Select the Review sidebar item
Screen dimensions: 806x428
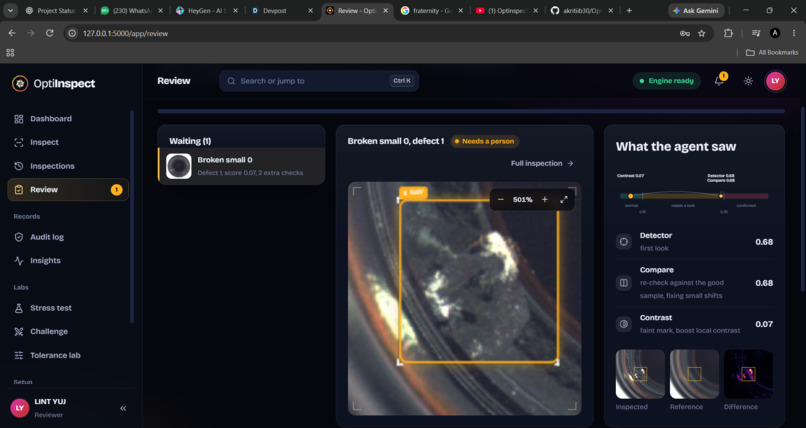(x=68, y=190)
